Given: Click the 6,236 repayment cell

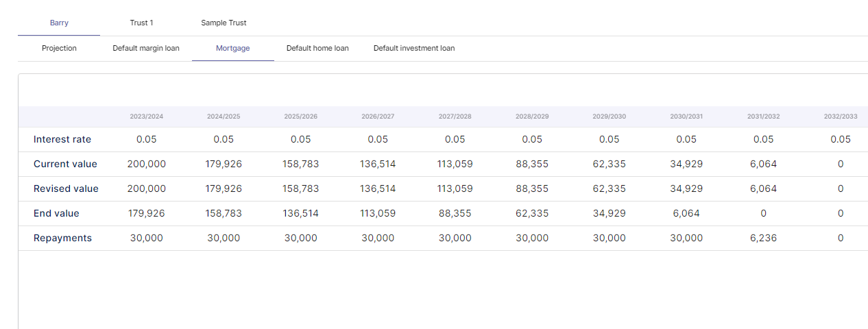Looking at the screenshot, I should coord(764,238).
